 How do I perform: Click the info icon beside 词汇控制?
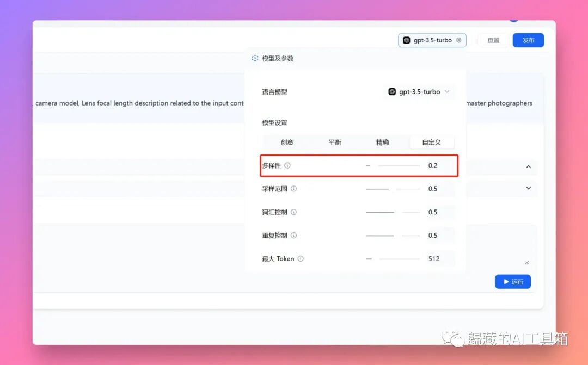[293, 212]
